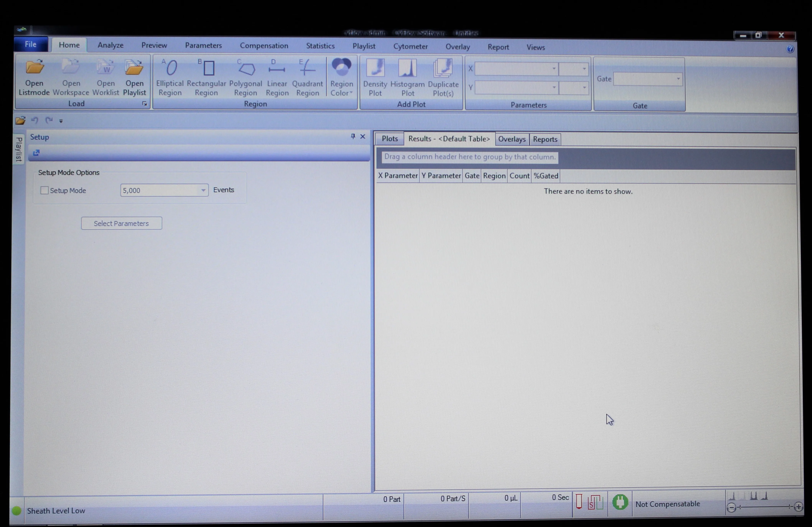Image resolution: width=812 pixels, height=527 pixels.
Task: Open the quick access toolbar customize arrow
Action: pyautogui.click(x=61, y=121)
